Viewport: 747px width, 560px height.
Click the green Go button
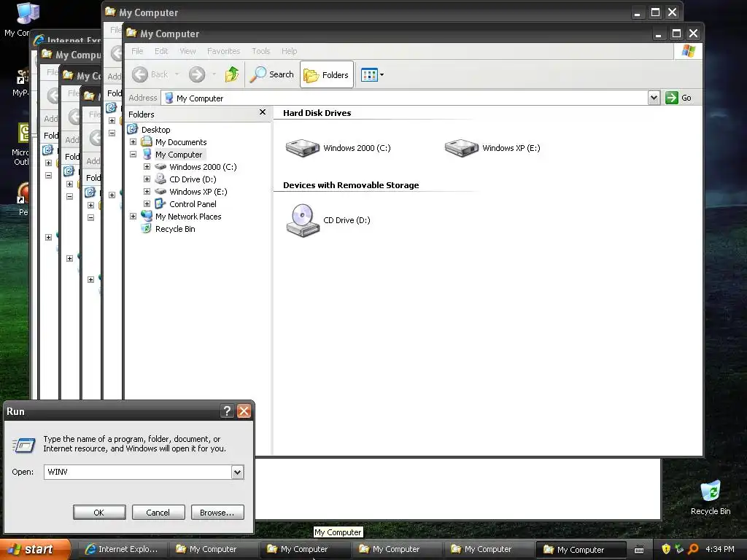point(678,98)
